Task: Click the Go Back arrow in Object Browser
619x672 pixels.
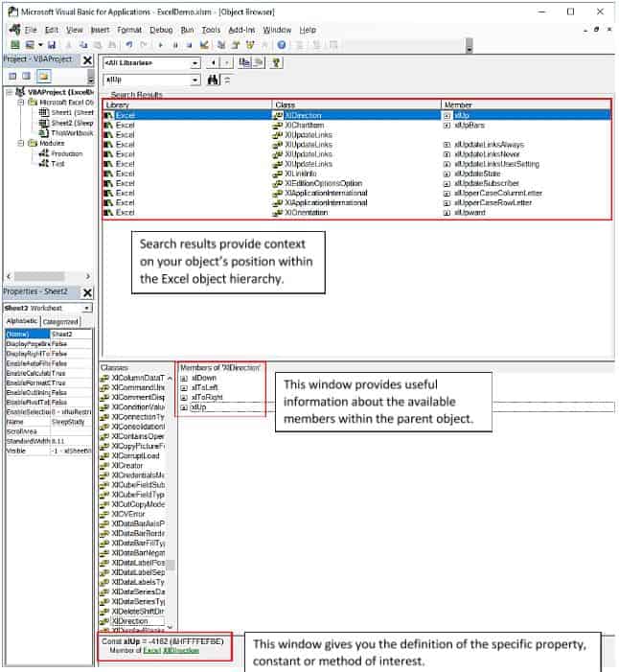Action: (213, 63)
